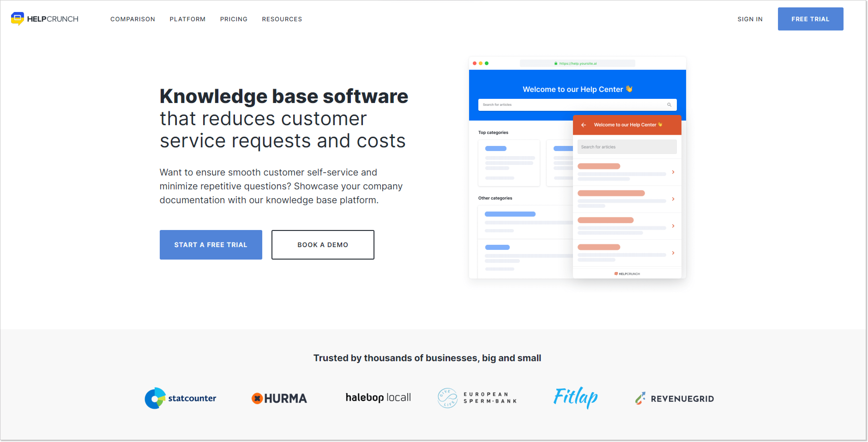Open the RESOURCES menu item
This screenshot has height=442, width=868.
[282, 19]
